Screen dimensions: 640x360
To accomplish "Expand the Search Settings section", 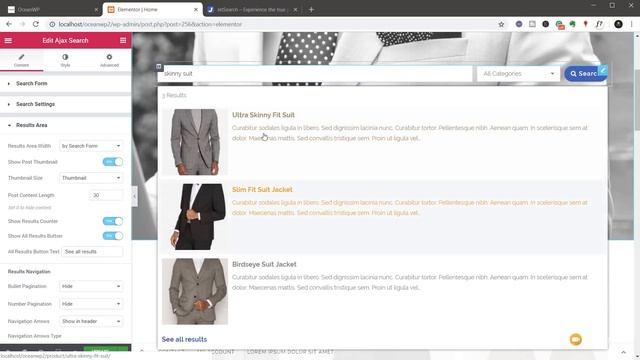I will pos(65,104).
